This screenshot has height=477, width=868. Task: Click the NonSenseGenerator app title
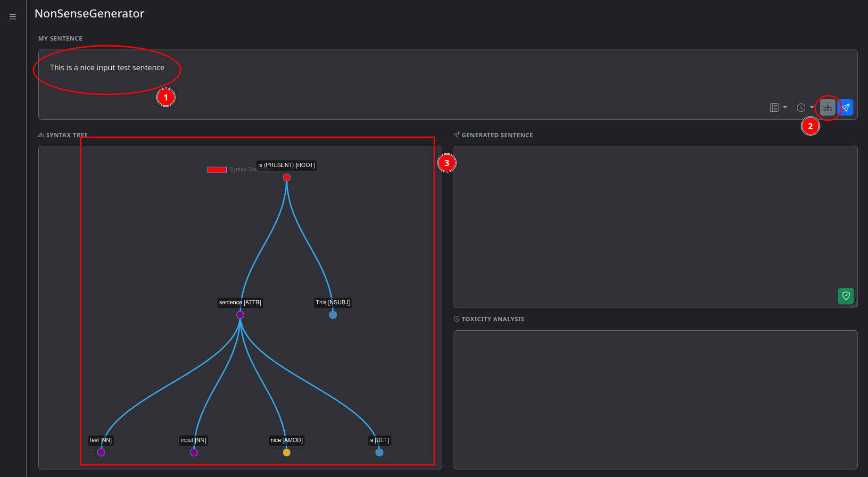(90, 14)
